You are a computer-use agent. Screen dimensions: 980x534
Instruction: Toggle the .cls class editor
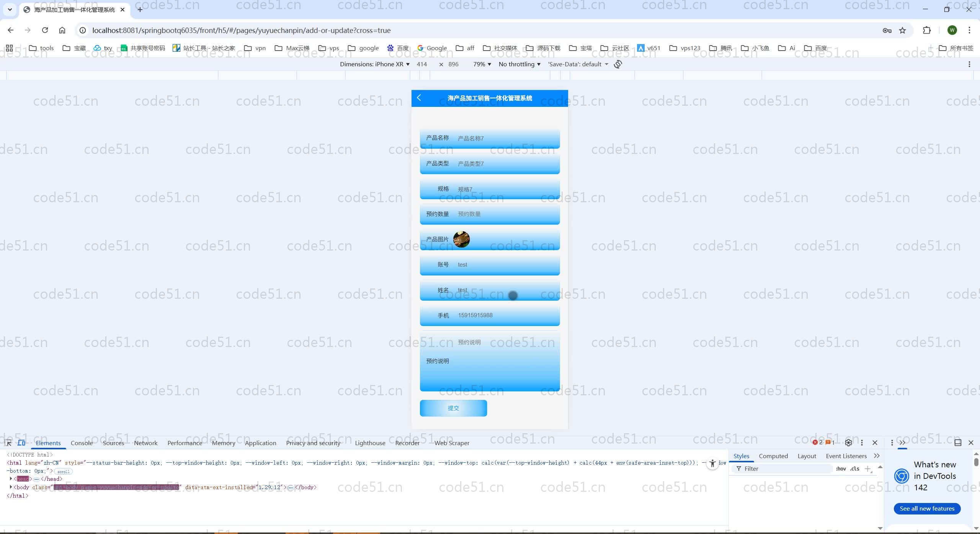pos(854,468)
